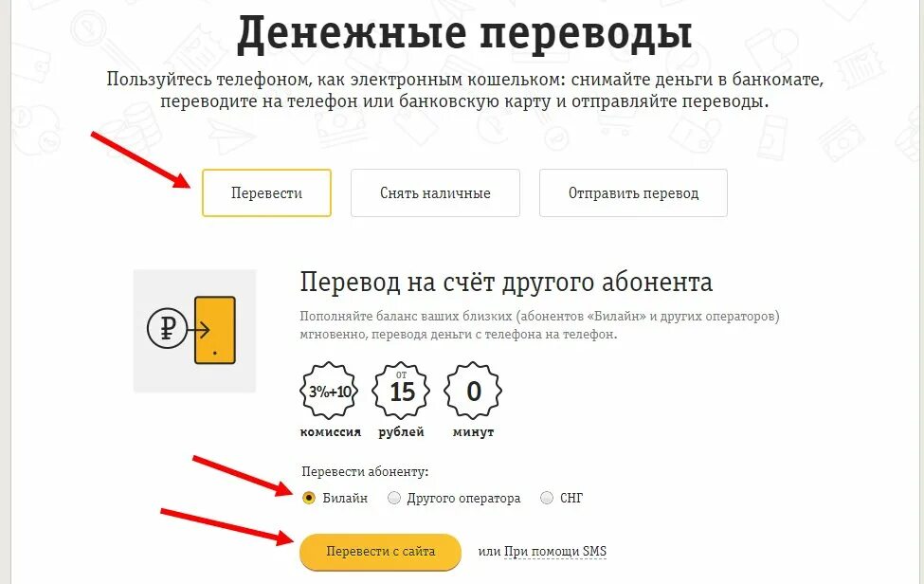Click the Перевод на счёт другого абонента heading
The image size is (924, 584).
coord(506,283)
